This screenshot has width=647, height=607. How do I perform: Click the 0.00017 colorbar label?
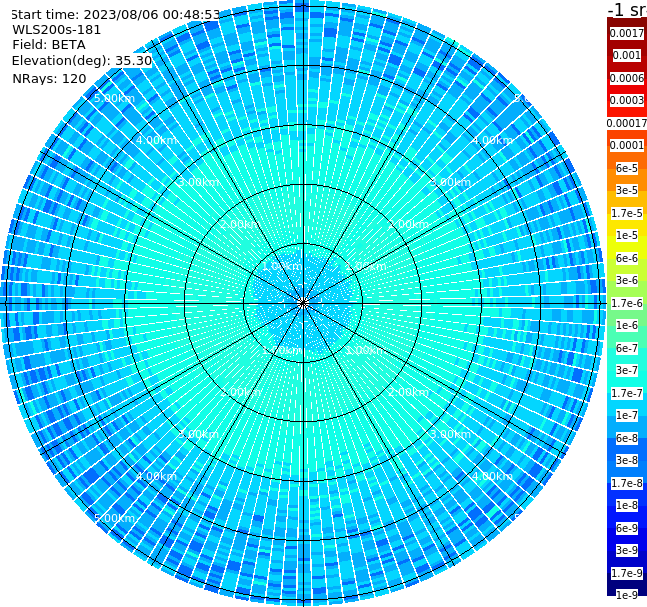point(627,123)
